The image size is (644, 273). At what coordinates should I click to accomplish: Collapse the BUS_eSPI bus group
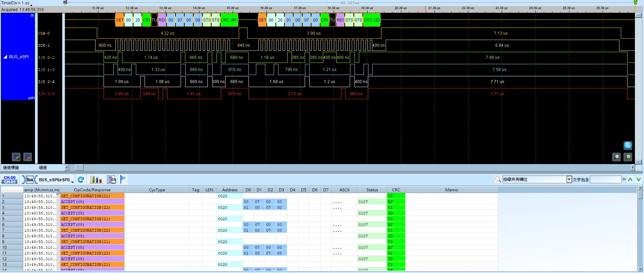click(x=5, y=57)
